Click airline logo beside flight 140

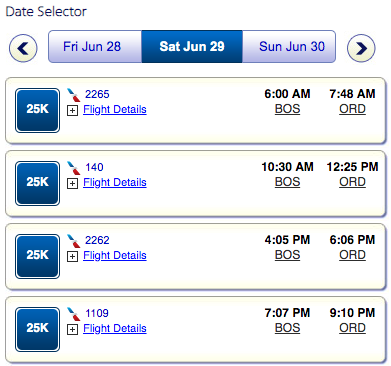click(74, 168)
